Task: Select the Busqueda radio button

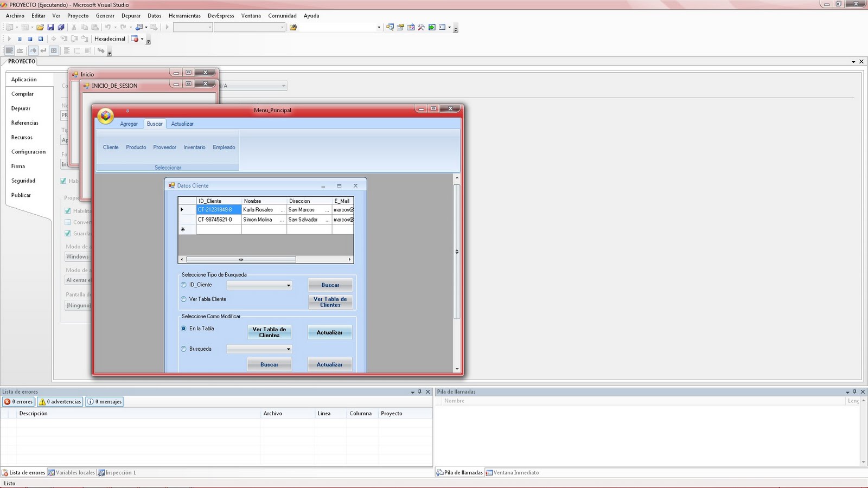Action: pyautogui.click(x=183, y=349)
